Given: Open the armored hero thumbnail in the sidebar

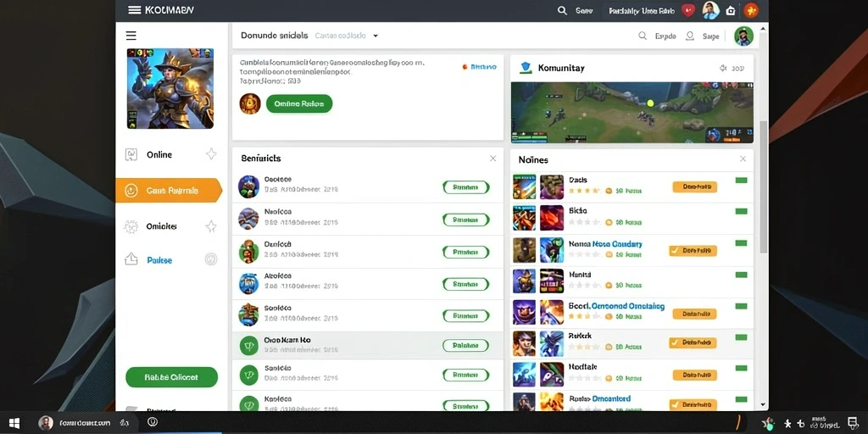Looking at the screenshot, I should 170,88.
